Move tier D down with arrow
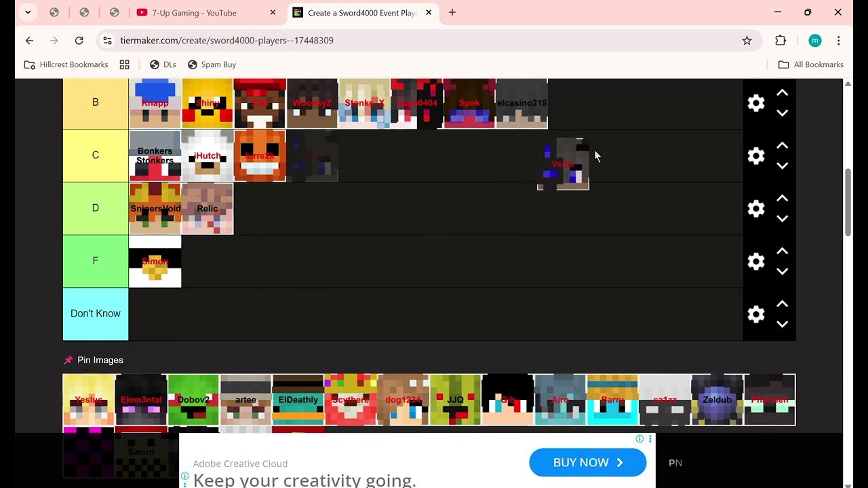 coord(783,219)
